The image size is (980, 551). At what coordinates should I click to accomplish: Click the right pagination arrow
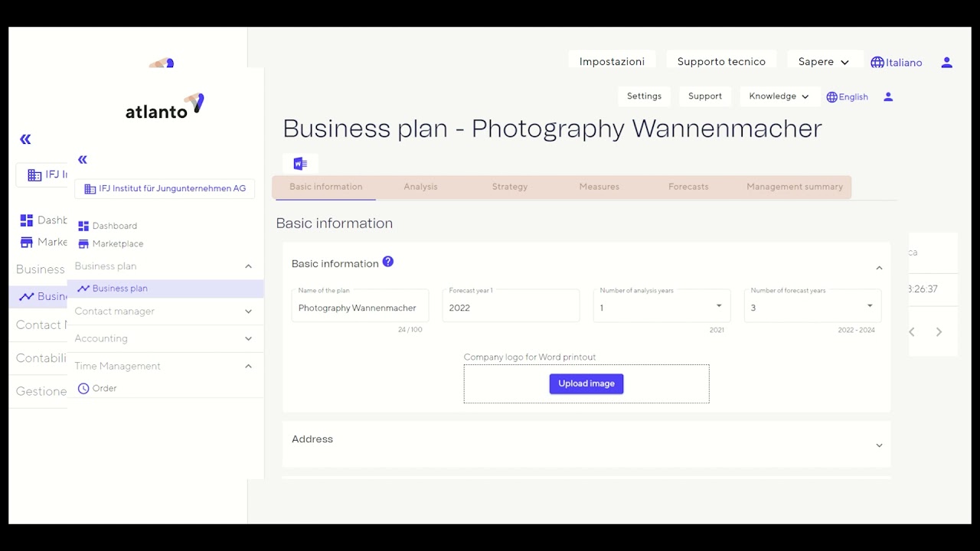coord(939,331)
